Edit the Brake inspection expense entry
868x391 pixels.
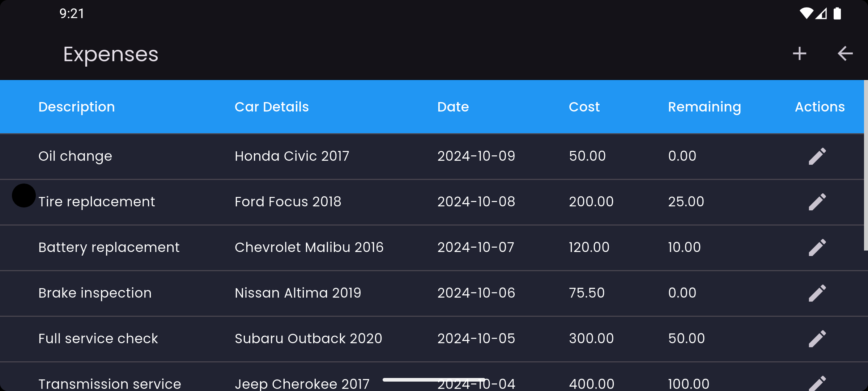click(x=817, y=293)
